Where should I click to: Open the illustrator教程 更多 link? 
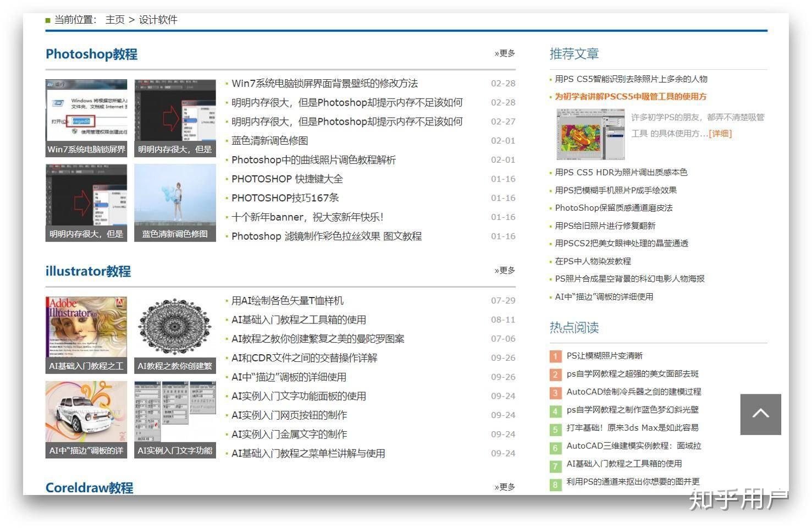click(x=505, y=270)
